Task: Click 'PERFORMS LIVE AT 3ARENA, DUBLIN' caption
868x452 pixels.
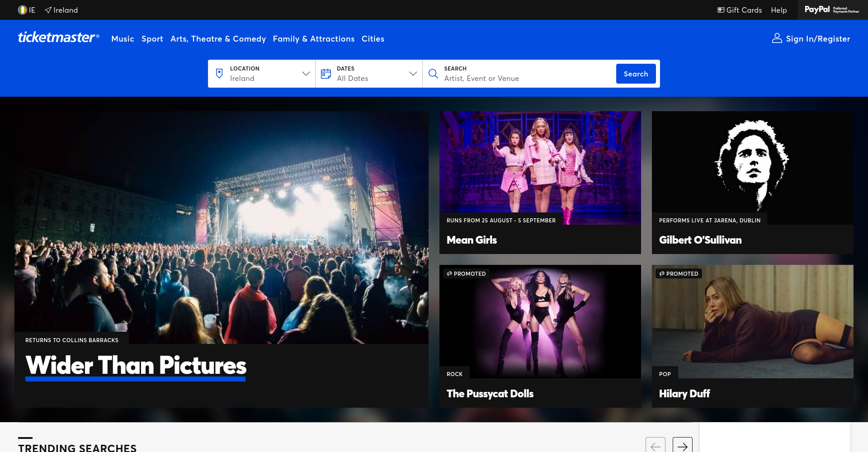Action: (710, 221)
